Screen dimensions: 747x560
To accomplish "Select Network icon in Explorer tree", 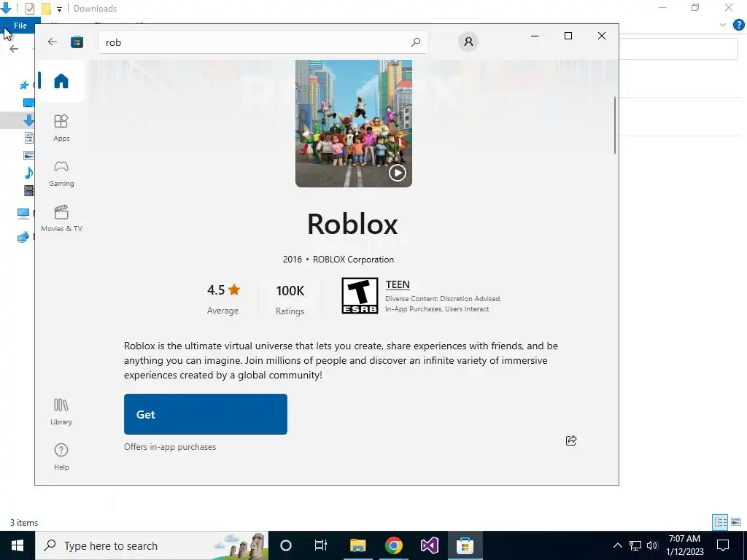I will tap(23, 237).
